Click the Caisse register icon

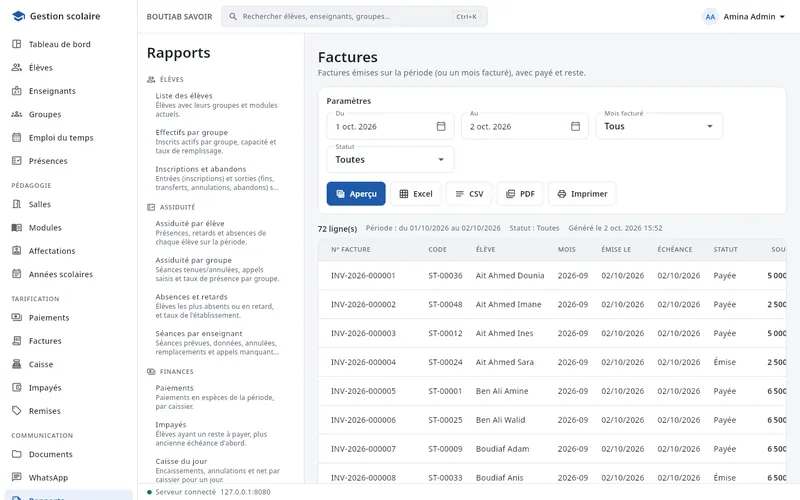pos(17,364)
